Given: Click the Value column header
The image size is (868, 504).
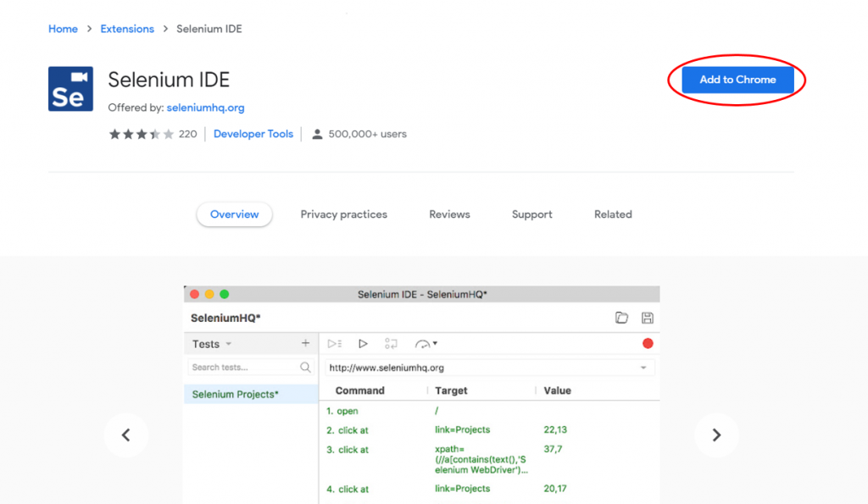Looking at the screenshot, I should coord(557,390).
